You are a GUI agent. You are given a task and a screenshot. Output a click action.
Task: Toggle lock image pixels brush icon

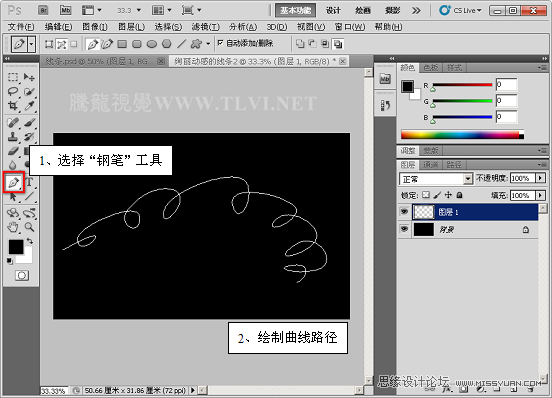[x=437, y=195]
